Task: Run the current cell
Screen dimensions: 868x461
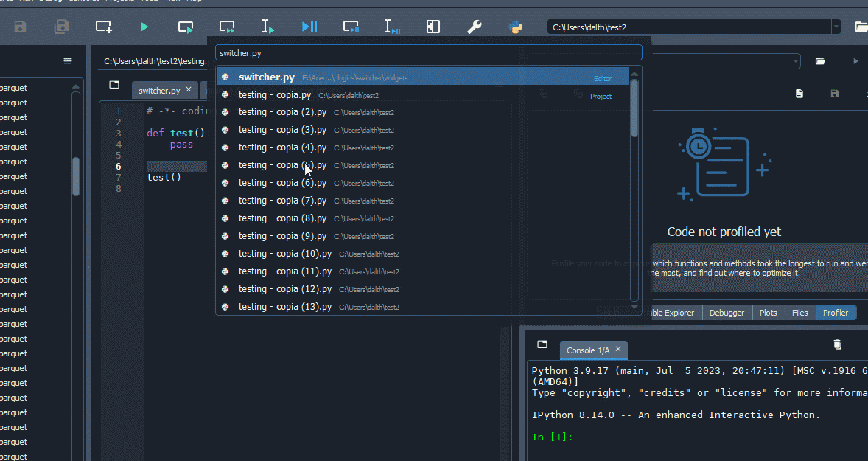Action: coord(186,26)
